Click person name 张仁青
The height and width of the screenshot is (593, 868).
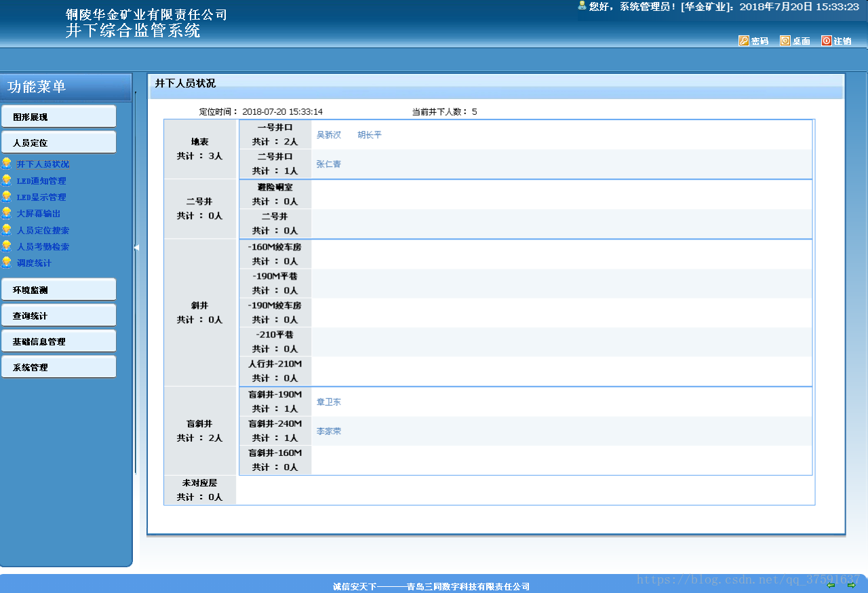(x=329, y=164)
